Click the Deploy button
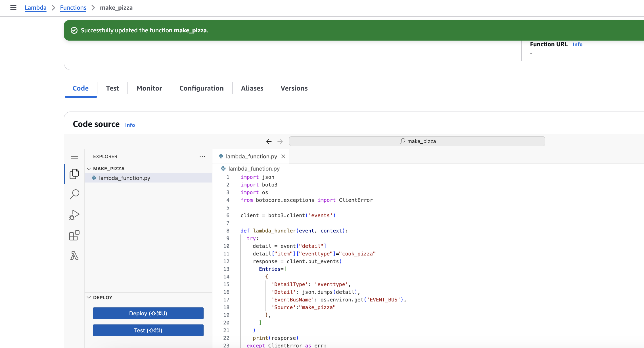This screenshot has width=644, height=348. pos(148,313)
